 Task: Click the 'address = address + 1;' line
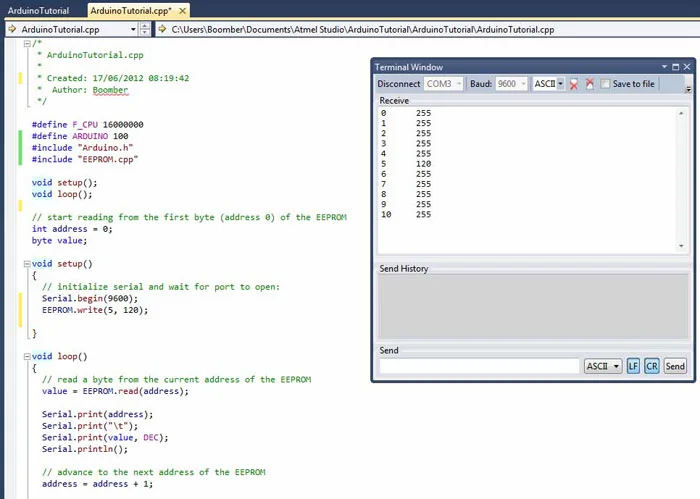(x=97, y=484)
